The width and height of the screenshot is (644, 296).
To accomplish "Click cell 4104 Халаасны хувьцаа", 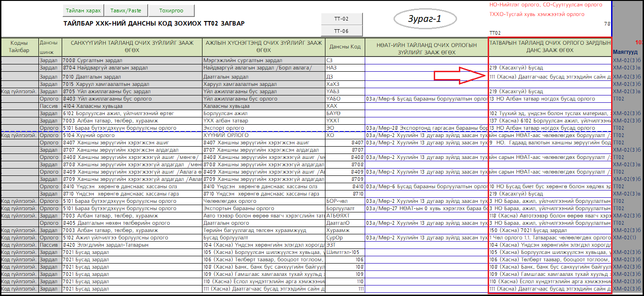I will coord(132,106).
